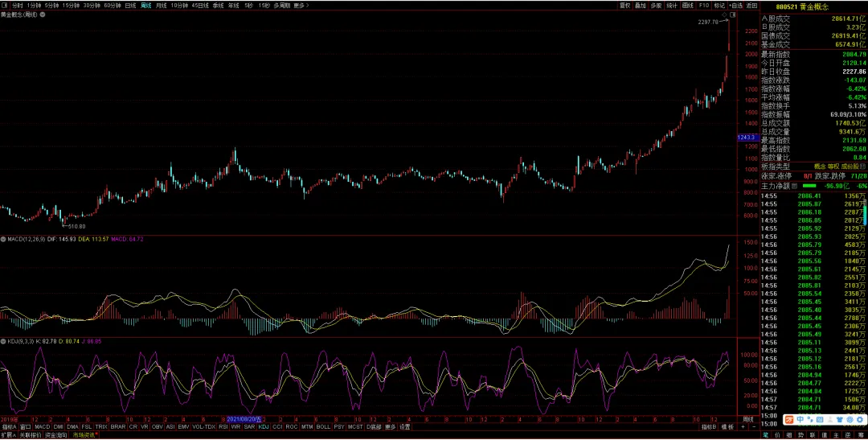Open the 多股 view

657,6
